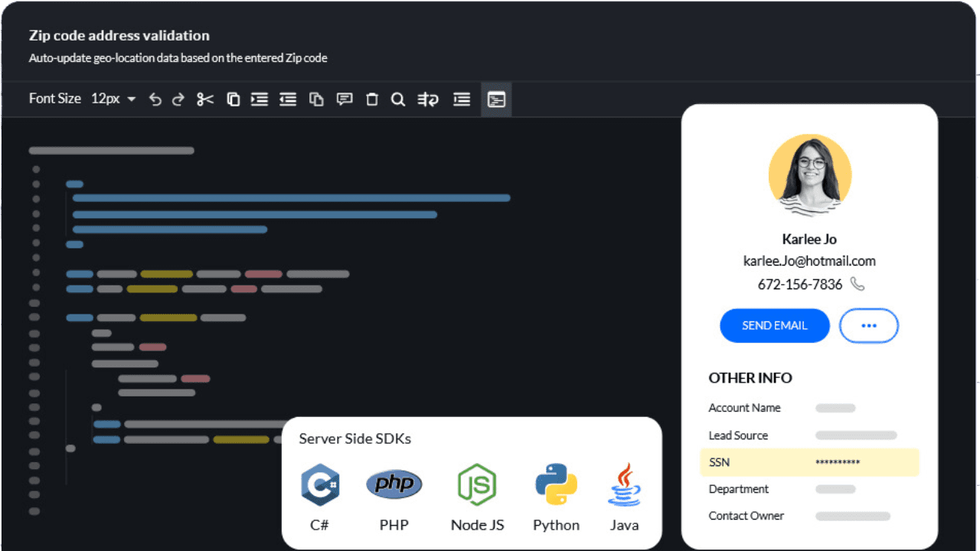980x551 pixels.
Task: Click the format lines icon
Action: click(x=462, y=99)
